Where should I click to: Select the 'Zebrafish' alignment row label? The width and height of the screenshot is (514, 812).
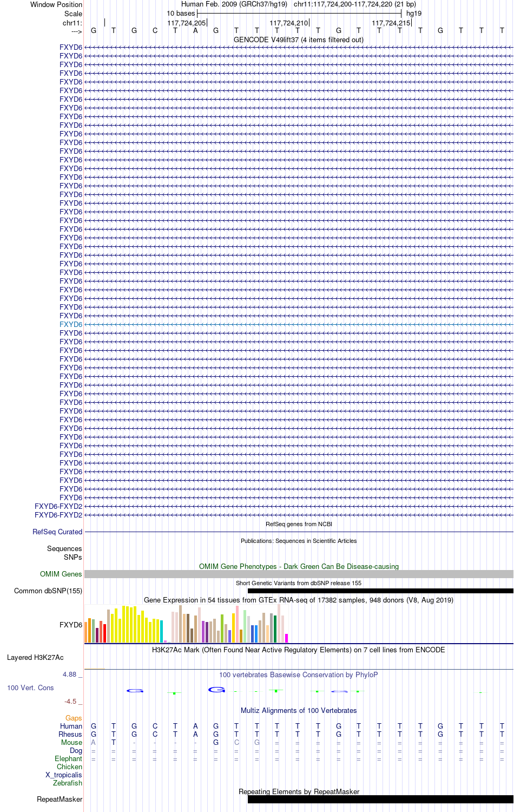68,783
